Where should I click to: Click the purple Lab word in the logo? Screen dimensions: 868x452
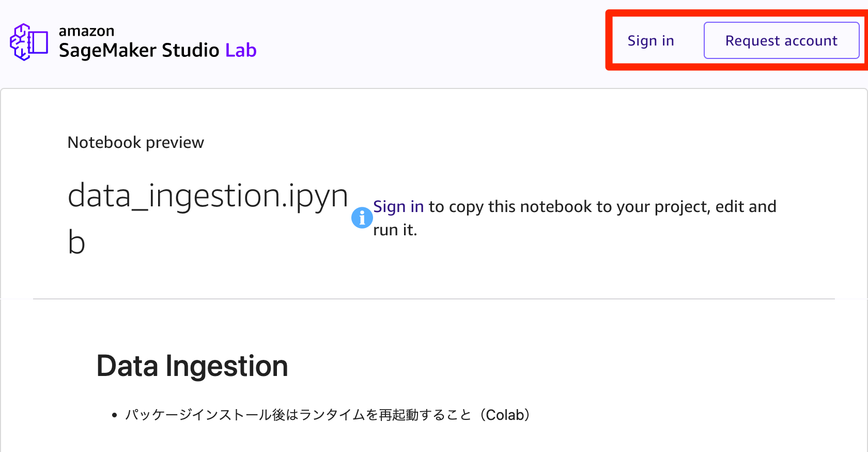tap(241, 51)
